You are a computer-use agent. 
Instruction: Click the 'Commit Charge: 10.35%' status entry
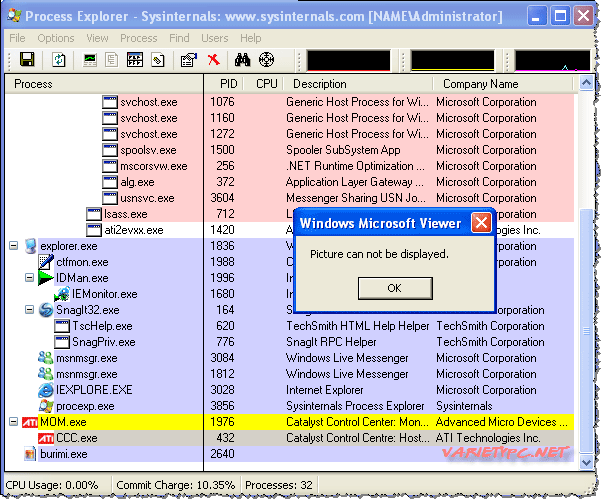coord(176,485)
